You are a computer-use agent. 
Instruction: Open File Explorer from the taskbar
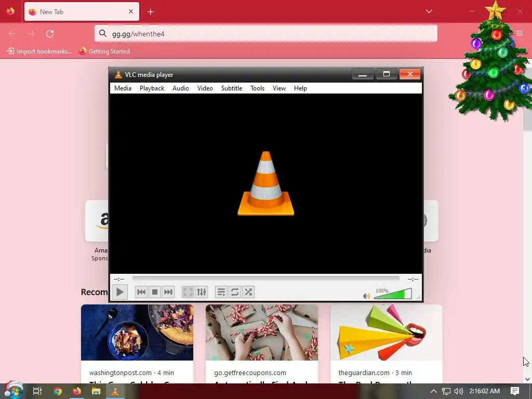coord(96,392)
